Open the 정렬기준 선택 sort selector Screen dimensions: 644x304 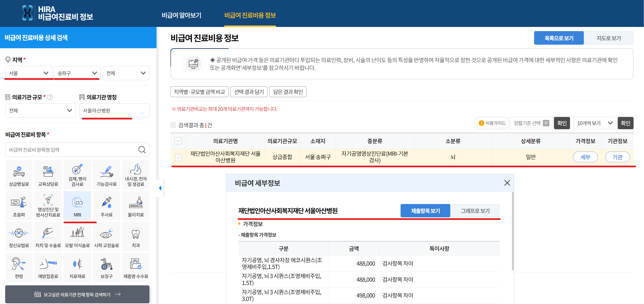tap(531, 123)
